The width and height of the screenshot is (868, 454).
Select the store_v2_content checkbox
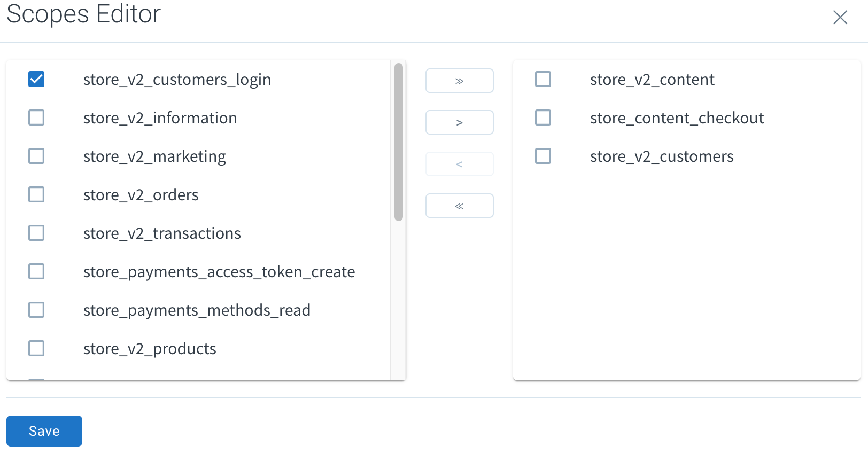[x=543, y=79]
